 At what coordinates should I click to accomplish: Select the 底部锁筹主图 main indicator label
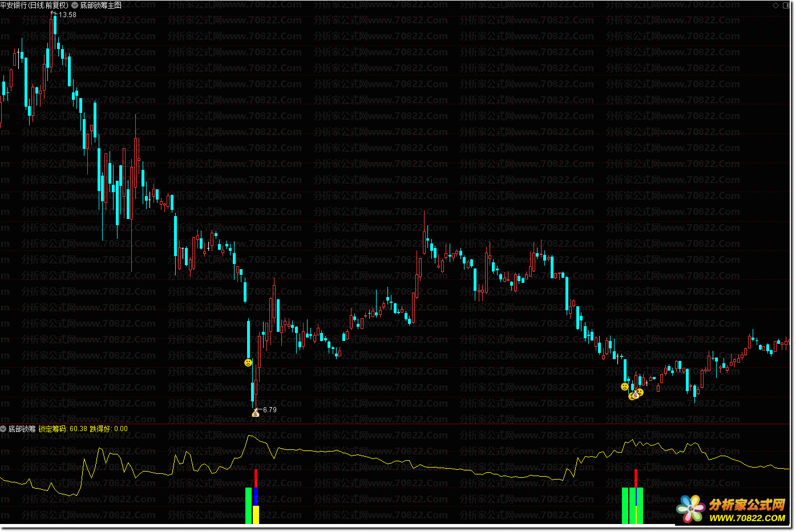100,5
